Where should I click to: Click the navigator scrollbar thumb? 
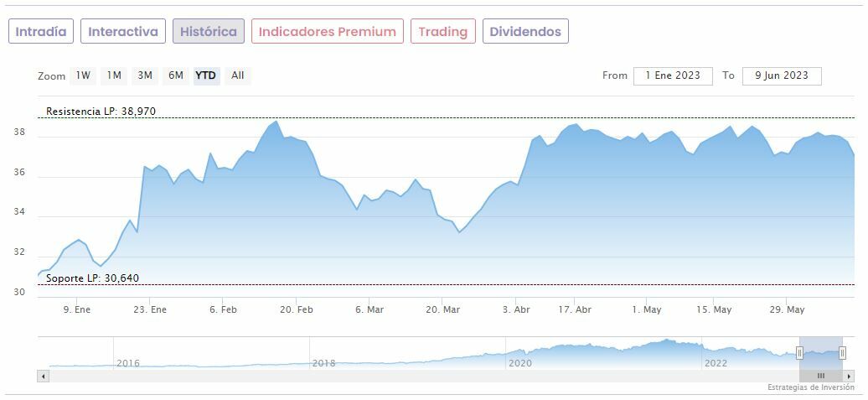820,376
